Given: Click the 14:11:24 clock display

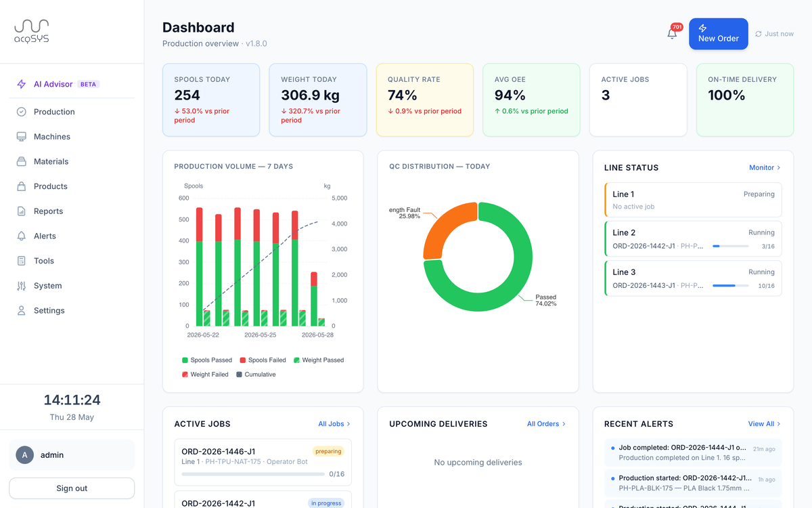Looking at the screenshot, I should [72, 400].
